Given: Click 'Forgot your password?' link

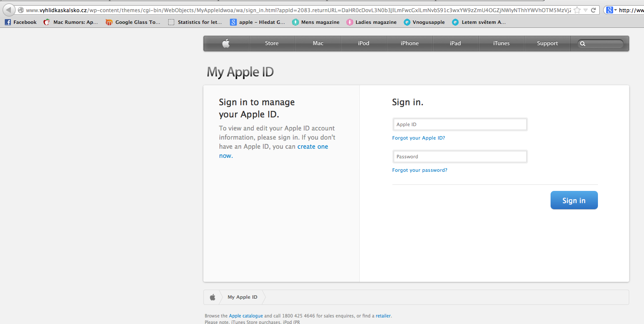Looking at the screenshot, I should pyautogui.click(x=420, y=170).
